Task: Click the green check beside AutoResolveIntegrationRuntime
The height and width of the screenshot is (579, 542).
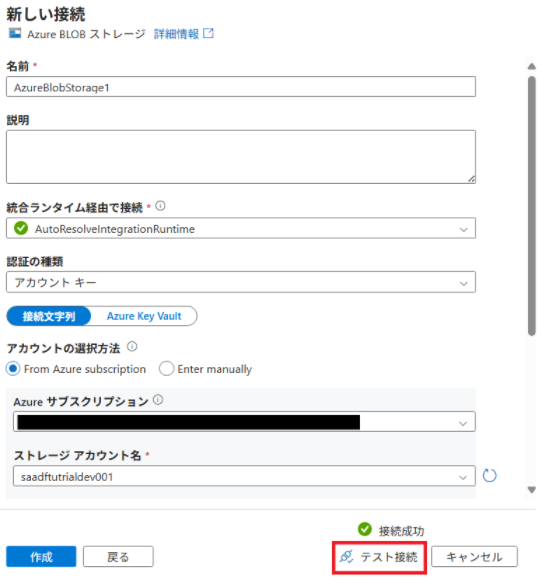Action: (x=21, y=228)
